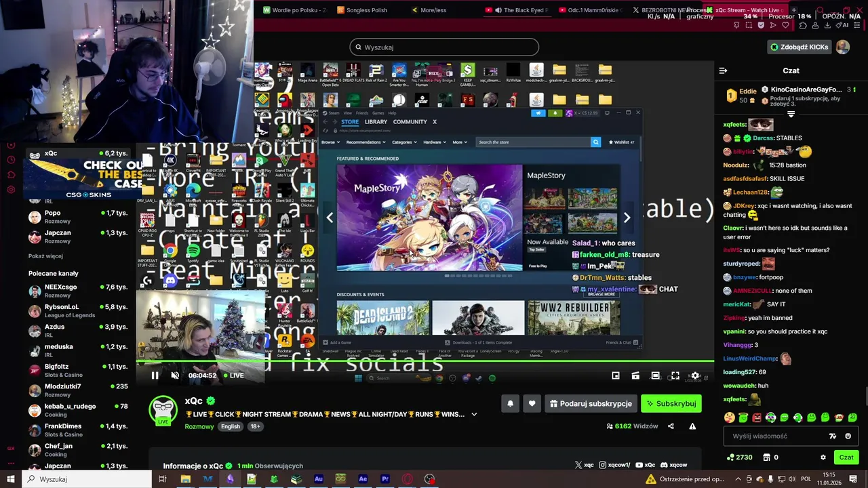Open kebab_u_rudego channel in sidebar
868x488 pixels.
[x=78, y=410]
